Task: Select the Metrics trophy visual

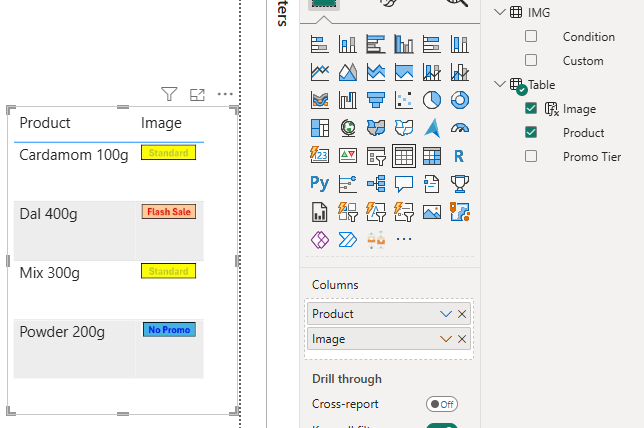Action: click(x=460, y=184)
